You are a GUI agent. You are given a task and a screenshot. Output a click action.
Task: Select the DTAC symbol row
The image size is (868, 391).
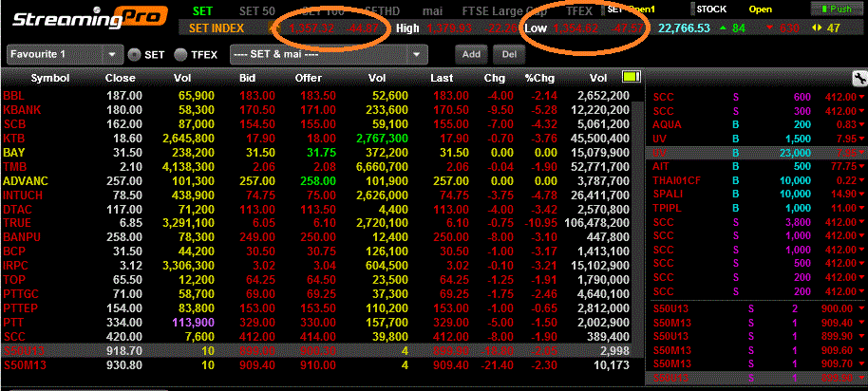click(316, 210)
